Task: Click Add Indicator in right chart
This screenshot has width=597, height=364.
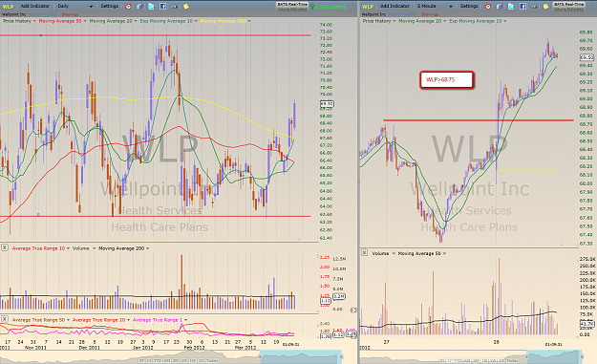Action: pyautogui.click(x=394, y=6)
